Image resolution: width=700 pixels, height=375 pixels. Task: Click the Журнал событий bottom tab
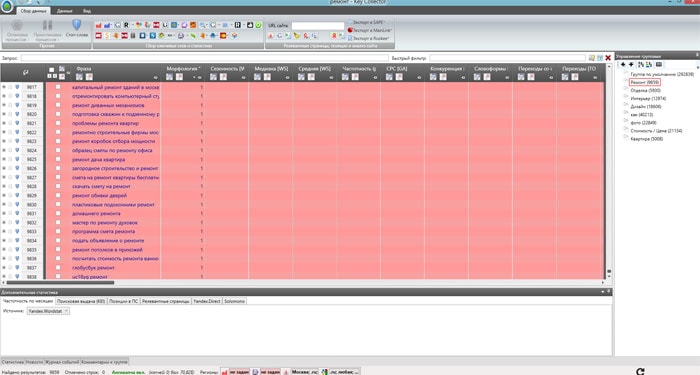click(62, 362)
